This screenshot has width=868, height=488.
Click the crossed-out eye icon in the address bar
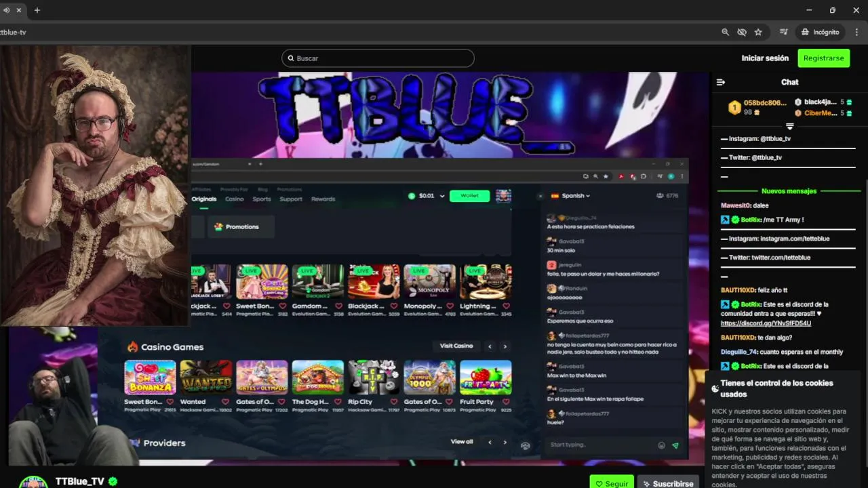click(x=742, y=32)
